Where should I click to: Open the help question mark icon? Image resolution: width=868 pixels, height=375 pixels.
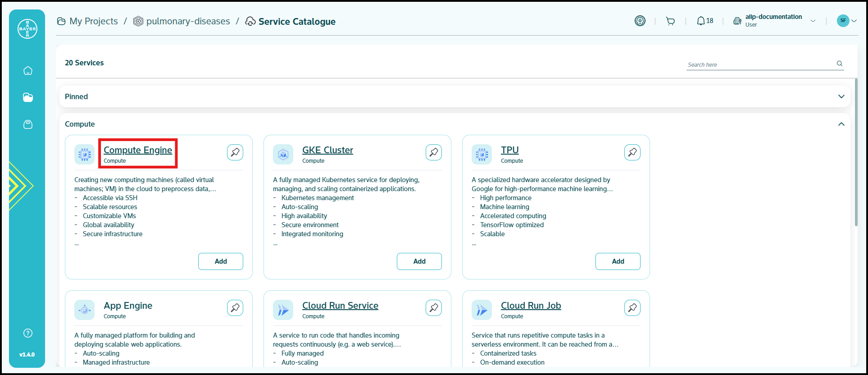point(28,333)
